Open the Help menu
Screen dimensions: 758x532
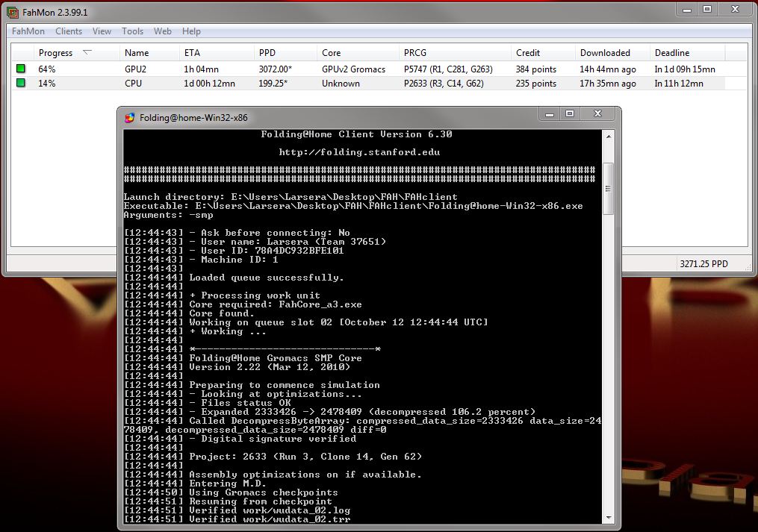tap(191, 31)
